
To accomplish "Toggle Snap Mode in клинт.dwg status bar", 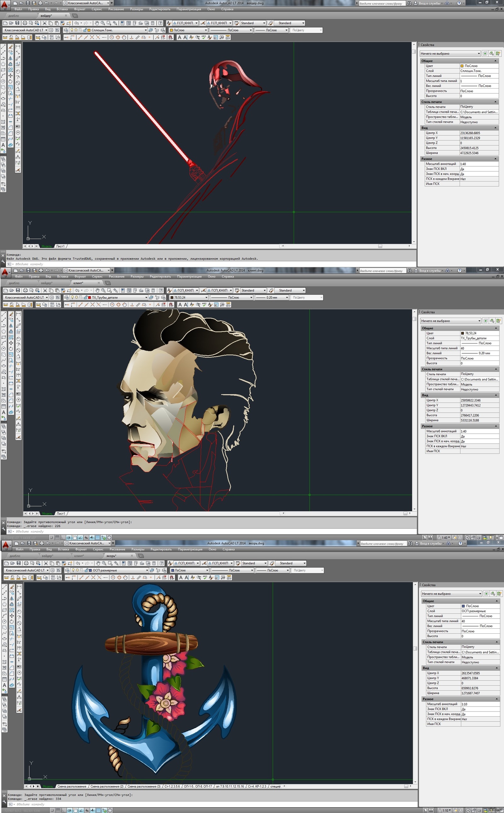I will coord(52,537).
